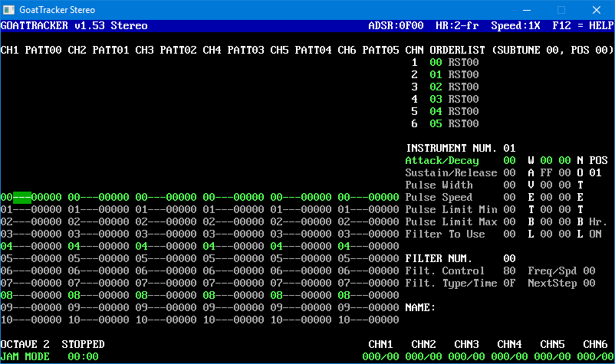Click RST00 in channel 6 orderlist

coord(464,124)
